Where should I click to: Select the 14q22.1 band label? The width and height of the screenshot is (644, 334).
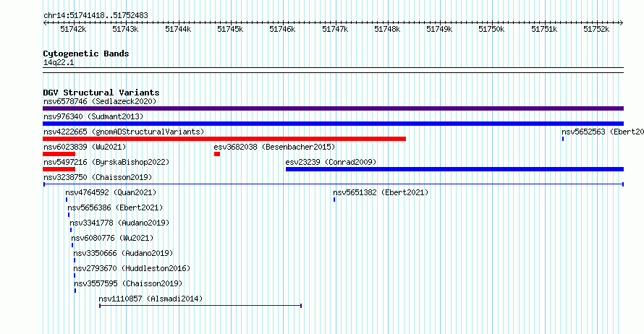[59, 62]
